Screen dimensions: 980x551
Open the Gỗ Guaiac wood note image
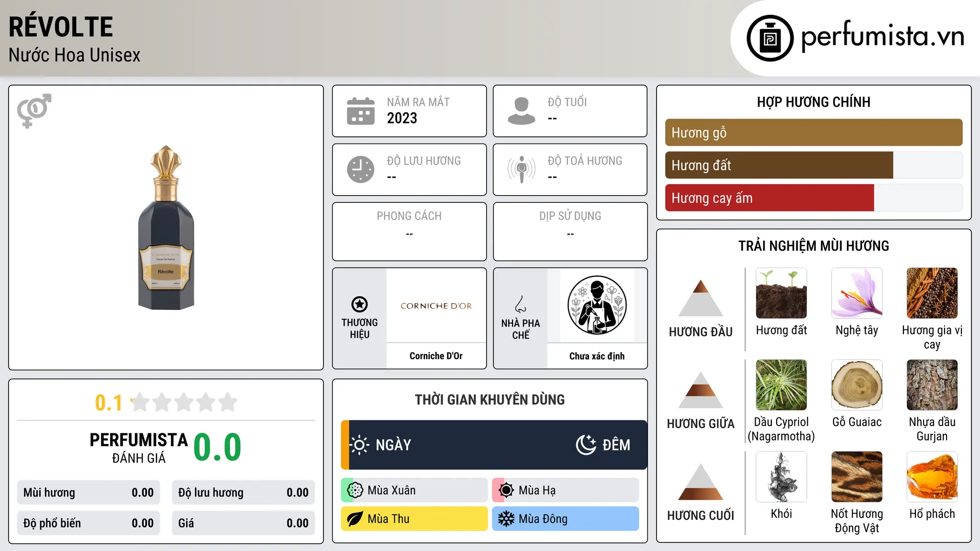857,385
